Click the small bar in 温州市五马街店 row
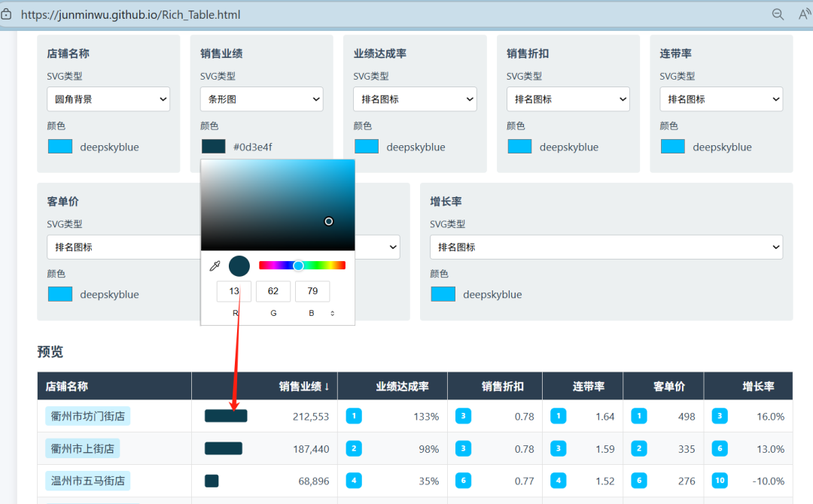This screenshot has height=504, width=813. point(212,481)
